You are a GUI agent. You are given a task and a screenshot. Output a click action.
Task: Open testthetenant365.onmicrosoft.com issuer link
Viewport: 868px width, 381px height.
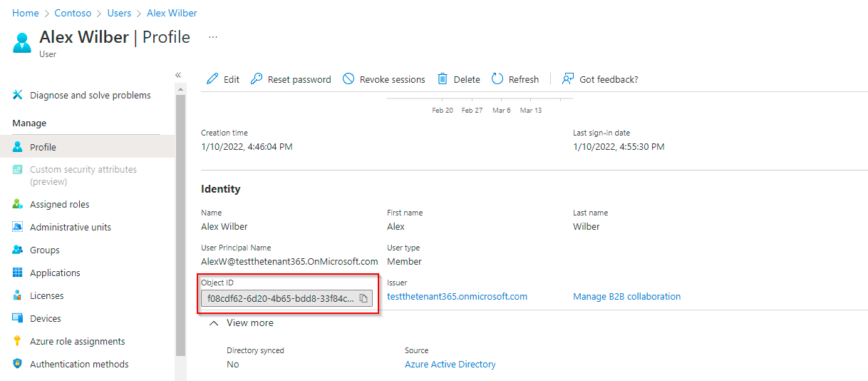[457, 296]
